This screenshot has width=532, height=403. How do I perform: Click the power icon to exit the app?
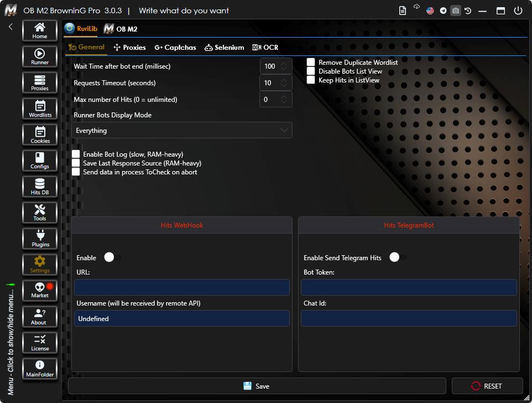(518, 11)
